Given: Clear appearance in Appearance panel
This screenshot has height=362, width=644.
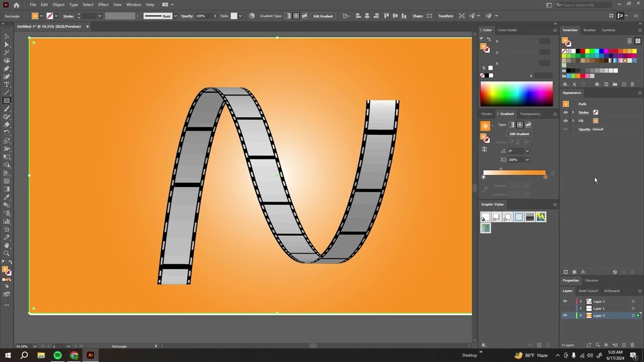Looking at the screenshot, I should tap(615, 272).
